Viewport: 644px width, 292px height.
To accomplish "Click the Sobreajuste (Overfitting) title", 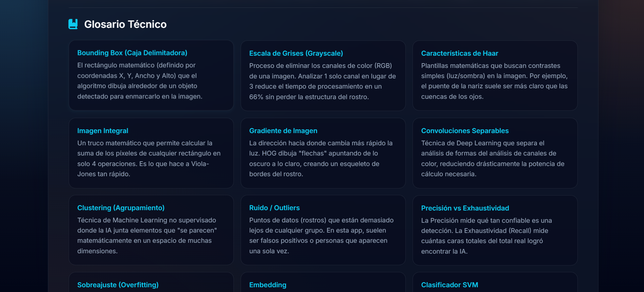I will tap(118, 285).
